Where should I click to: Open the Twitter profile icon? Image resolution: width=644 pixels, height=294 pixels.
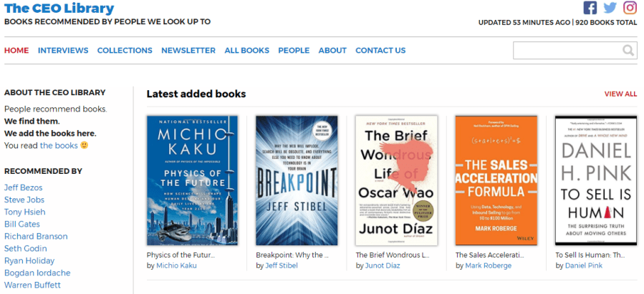610,8
